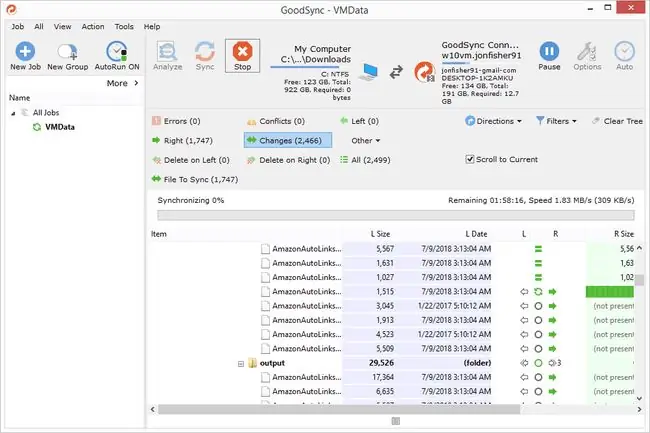Screen dimensions: 650x433
Task: Click the GoodSync logo in title bar
Action: 11,9
